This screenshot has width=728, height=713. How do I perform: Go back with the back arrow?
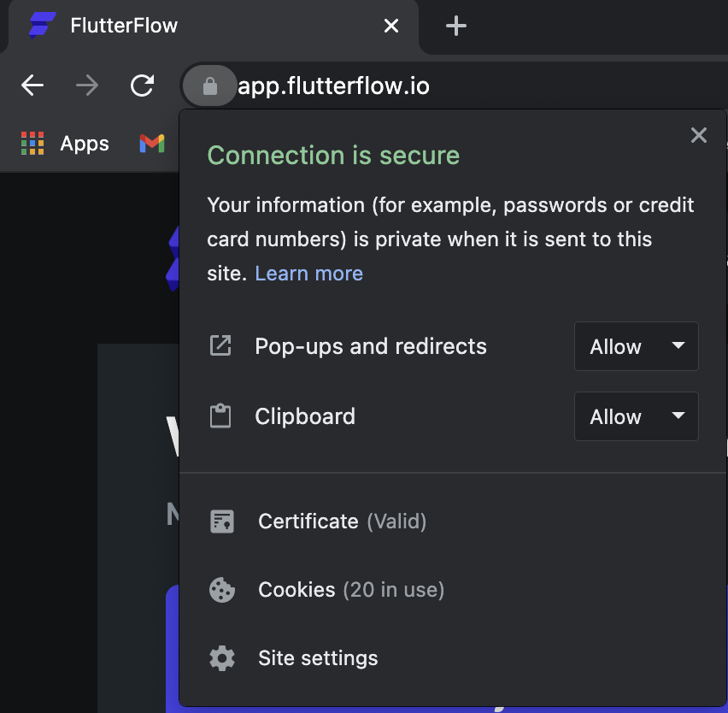(x=32, y=85)
